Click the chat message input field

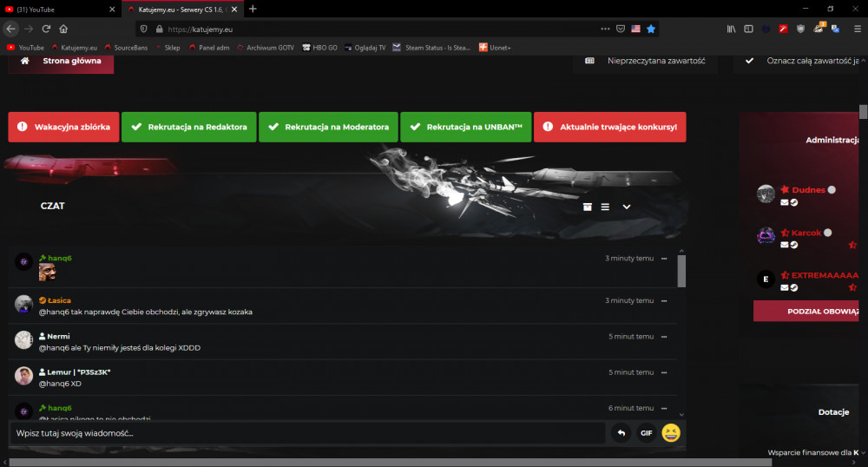pos(307,433)
